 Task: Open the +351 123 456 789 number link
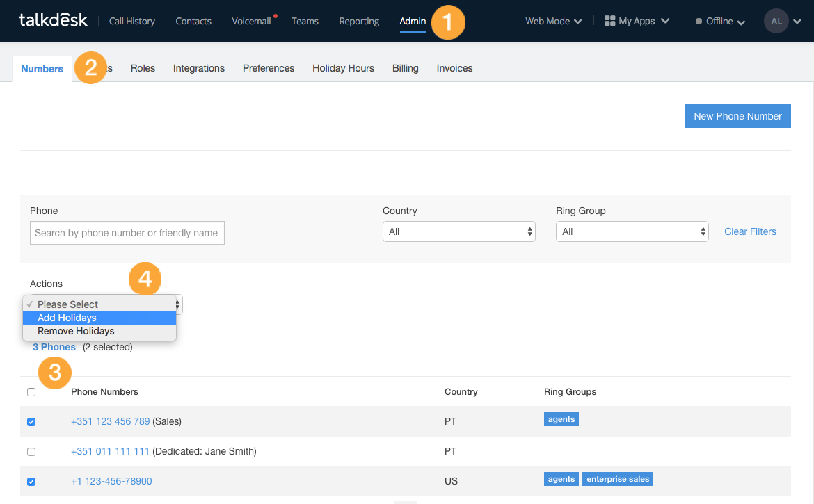point(110,421)
